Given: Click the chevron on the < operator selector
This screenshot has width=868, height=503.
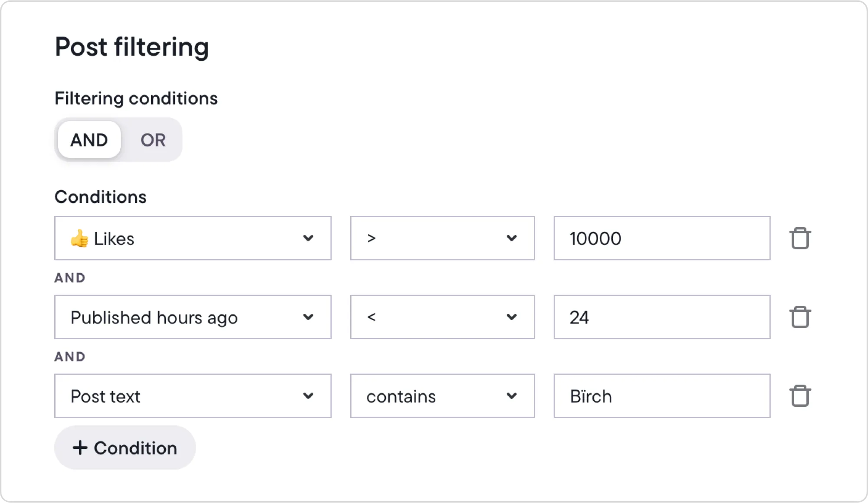Looking at the screenshot, I should pos(511,317).
